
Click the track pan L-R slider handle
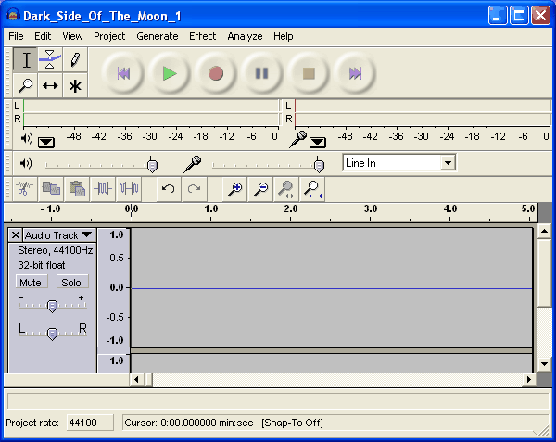[x=52, y=334]
